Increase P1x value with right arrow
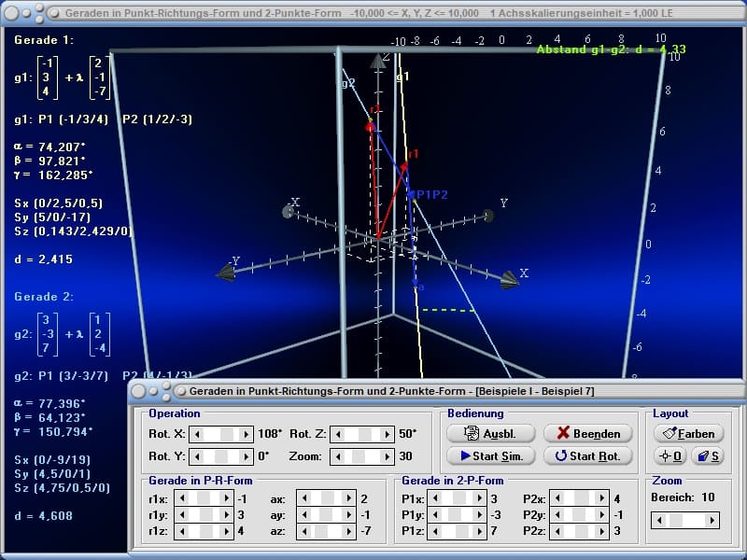 click(x=480, y=498)
